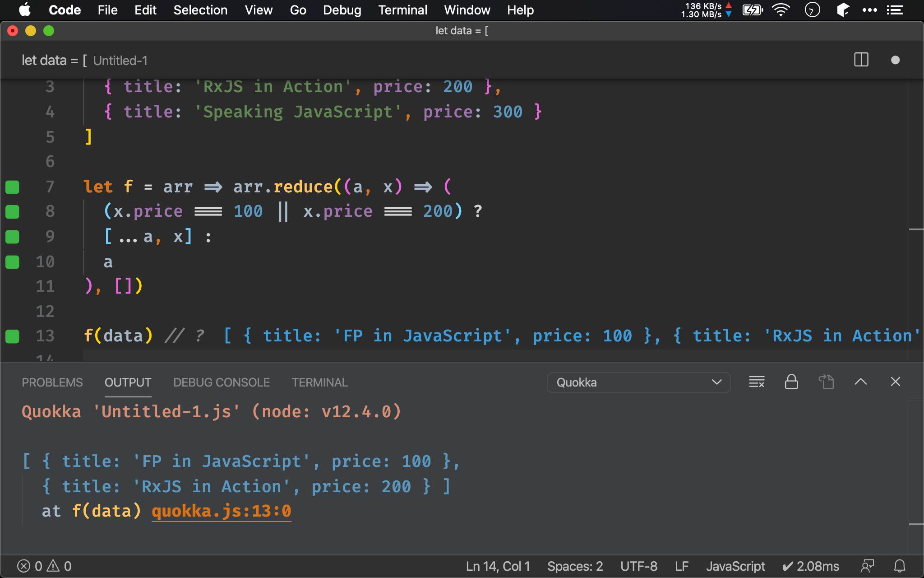The width and height of the screenshot is (924, 578).
Task: Open the Go menu
Action: point(298,10)
